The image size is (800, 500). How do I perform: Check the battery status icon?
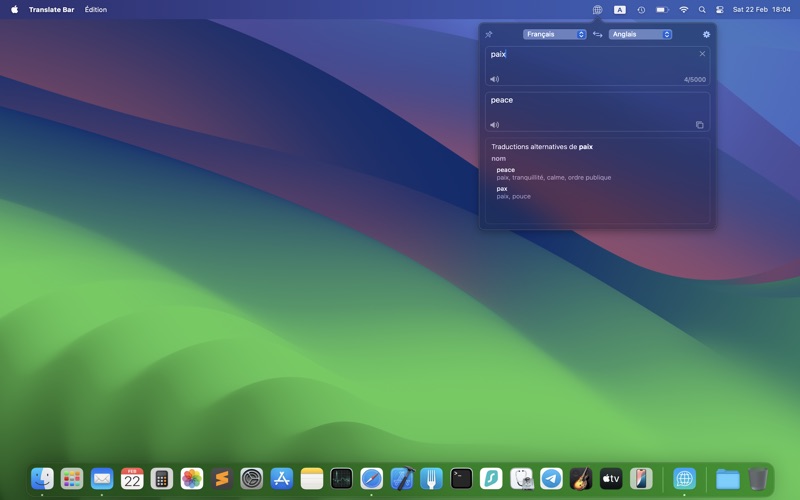662,9
